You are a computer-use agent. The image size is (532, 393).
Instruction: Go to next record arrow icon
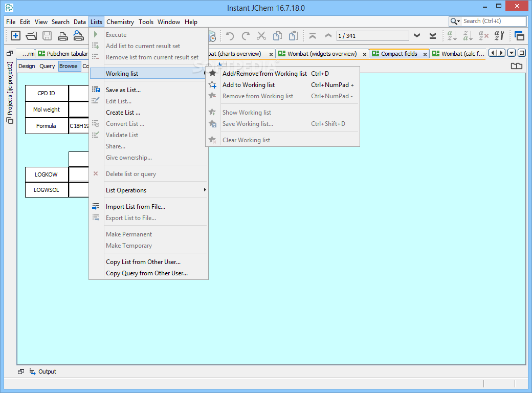click(x=417, y=36)
